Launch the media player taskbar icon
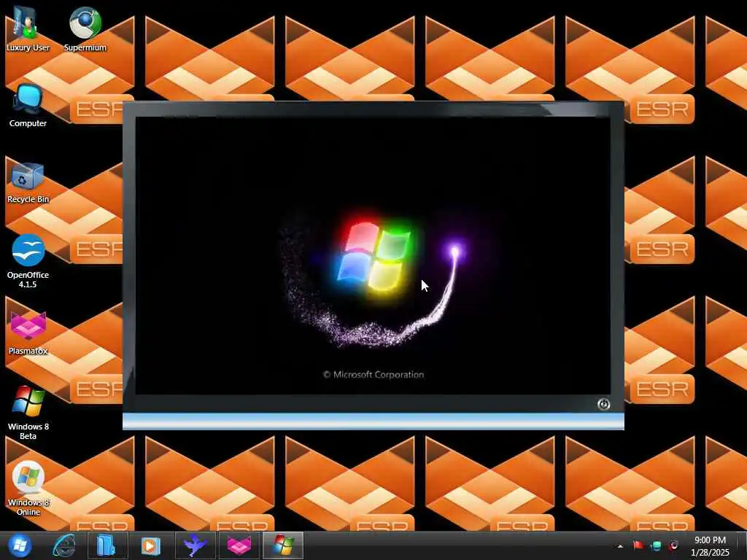The image size is (747, 560). tap(150, 545)
